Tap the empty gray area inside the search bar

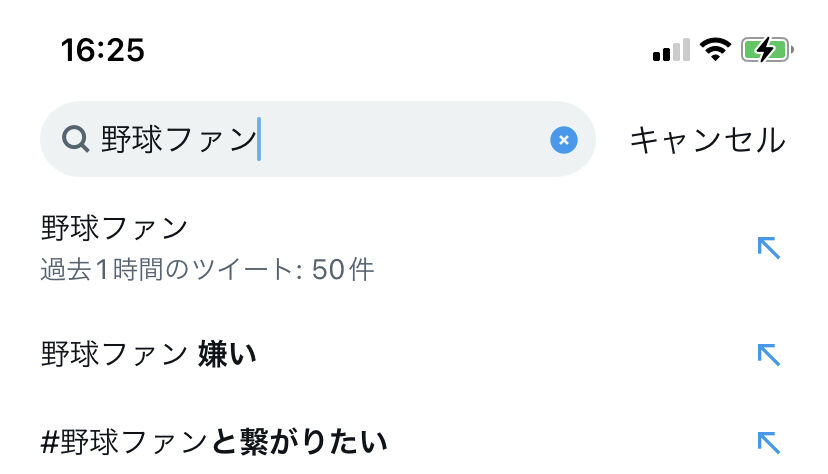404,140
